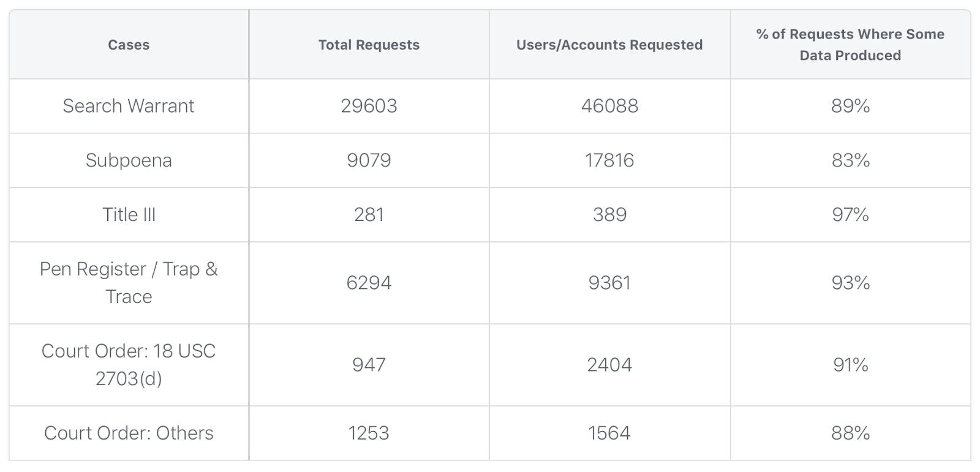The height and width of the screenshot is (472, 980).
Task: Click the % of Requests header
Action: coord(850,45)
